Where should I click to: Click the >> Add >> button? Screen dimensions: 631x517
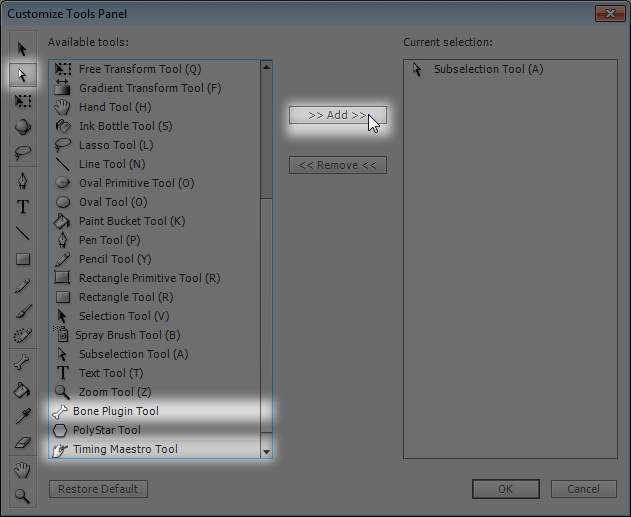pos(338,115)
